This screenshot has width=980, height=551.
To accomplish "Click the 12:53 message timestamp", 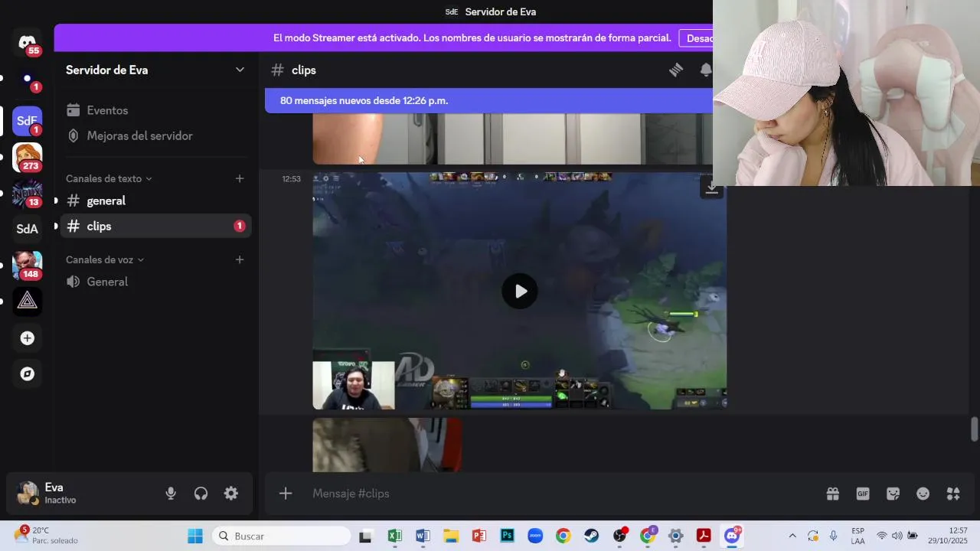I will click(291, 179).
